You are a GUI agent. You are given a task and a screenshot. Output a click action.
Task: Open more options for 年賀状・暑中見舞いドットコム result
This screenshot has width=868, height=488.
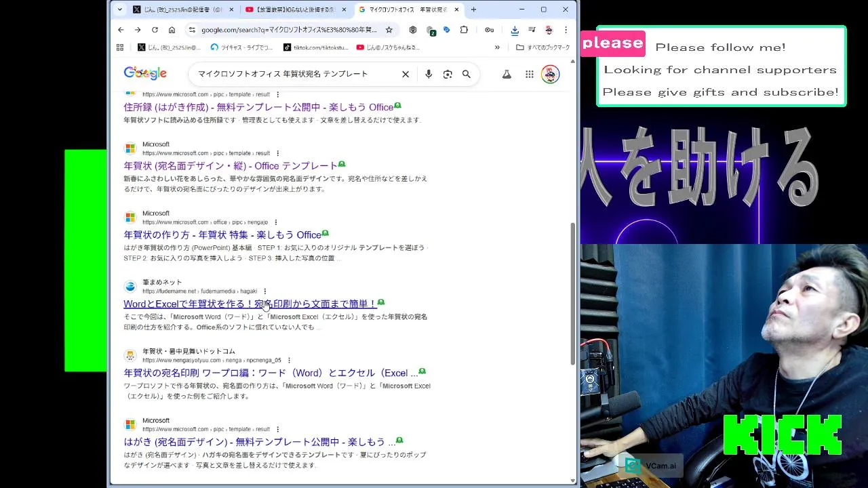[x=289, y=361]
